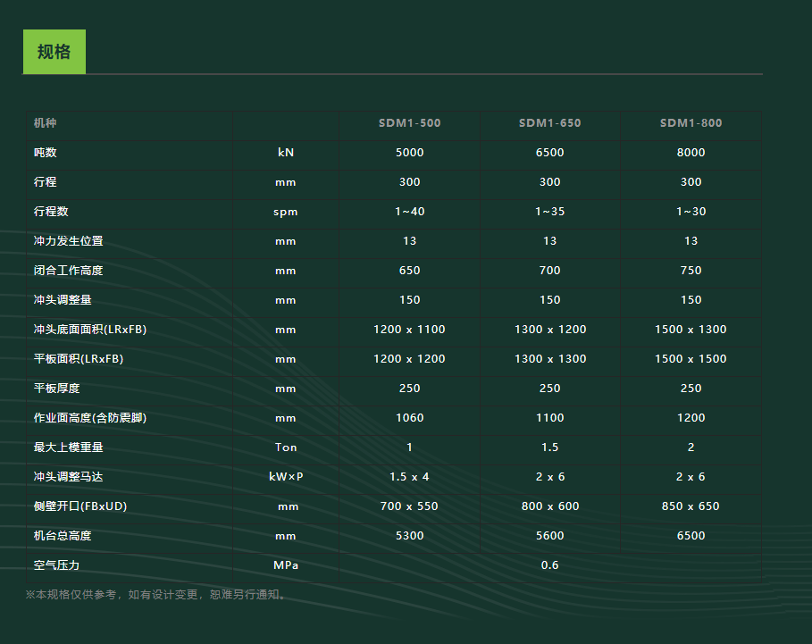Select the 8000 value in the 吨数 row
Viewport: 812px width, 644px height.
coord(691,153)
